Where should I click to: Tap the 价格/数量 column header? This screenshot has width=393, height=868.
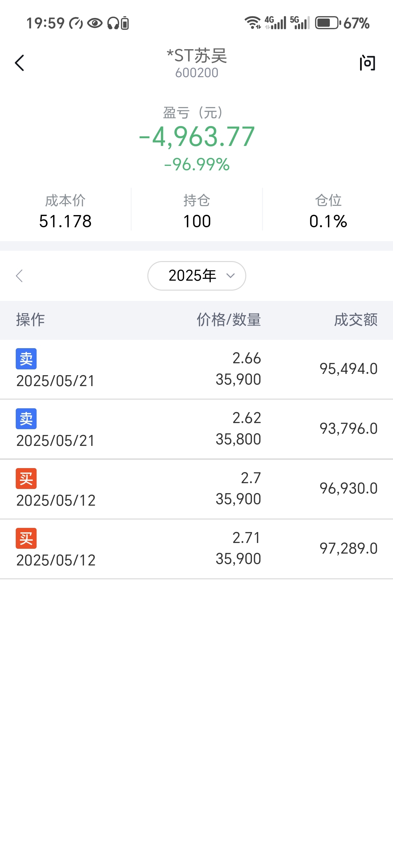click(229, 320)
